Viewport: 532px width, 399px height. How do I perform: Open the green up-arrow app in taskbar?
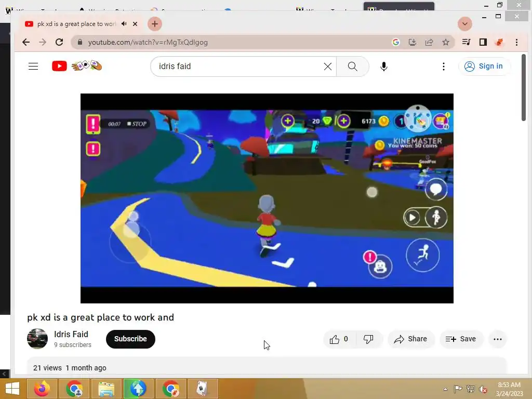click(137, 389)
